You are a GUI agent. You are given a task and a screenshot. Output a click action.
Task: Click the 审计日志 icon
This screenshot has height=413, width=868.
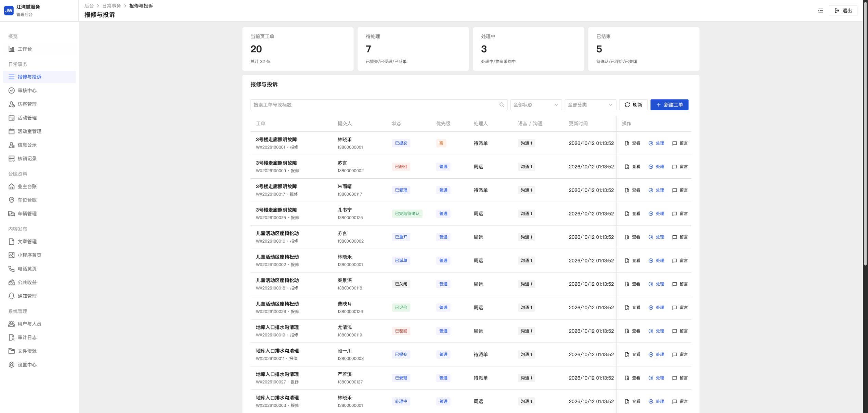(12, 338)
